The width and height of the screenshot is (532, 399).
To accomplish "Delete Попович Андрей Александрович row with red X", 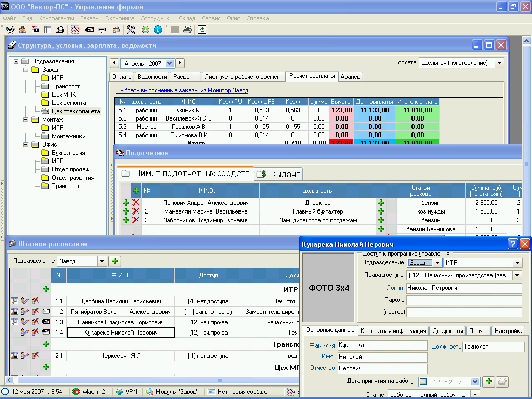I will (x=136, y=203).
